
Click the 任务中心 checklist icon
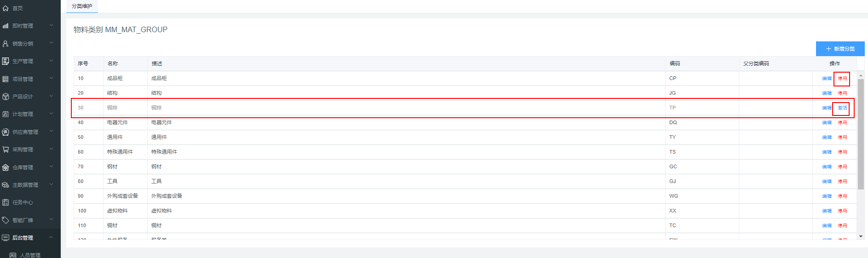pyautogui.click(x=6, y=202)
